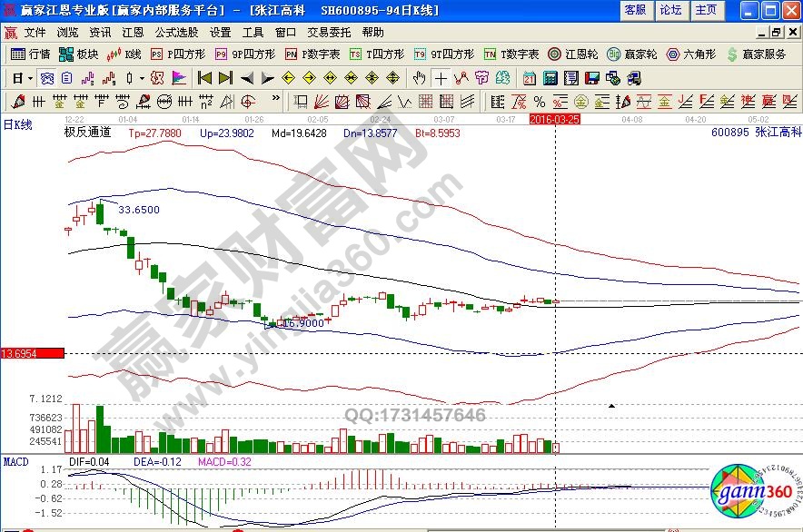Open the 江恩轮 (Gann Wheel) tool
This screenshot has height=532, width=803.
572,54
